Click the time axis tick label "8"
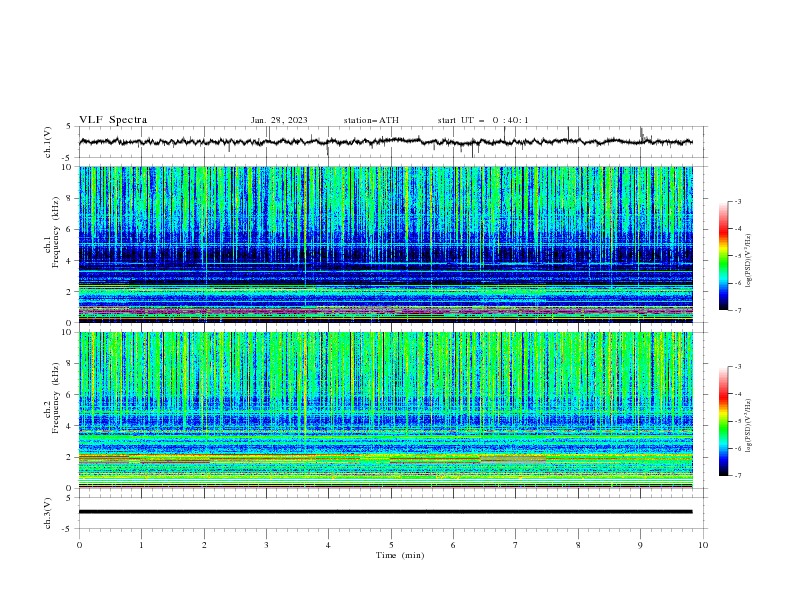This screenshot has width=792, height=612. click(578, 545)
